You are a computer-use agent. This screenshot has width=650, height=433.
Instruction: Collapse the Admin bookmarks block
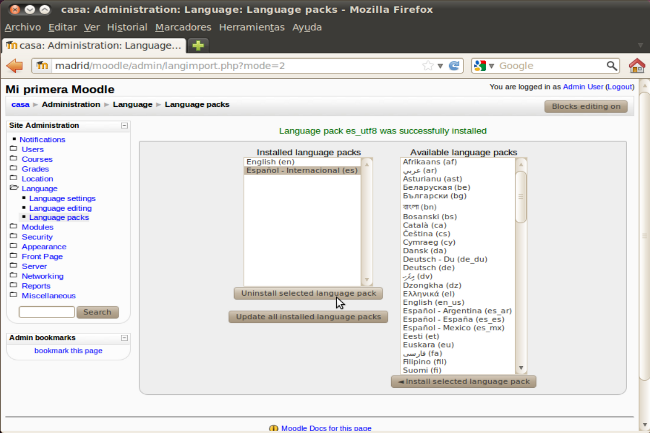tap(124, 338)
